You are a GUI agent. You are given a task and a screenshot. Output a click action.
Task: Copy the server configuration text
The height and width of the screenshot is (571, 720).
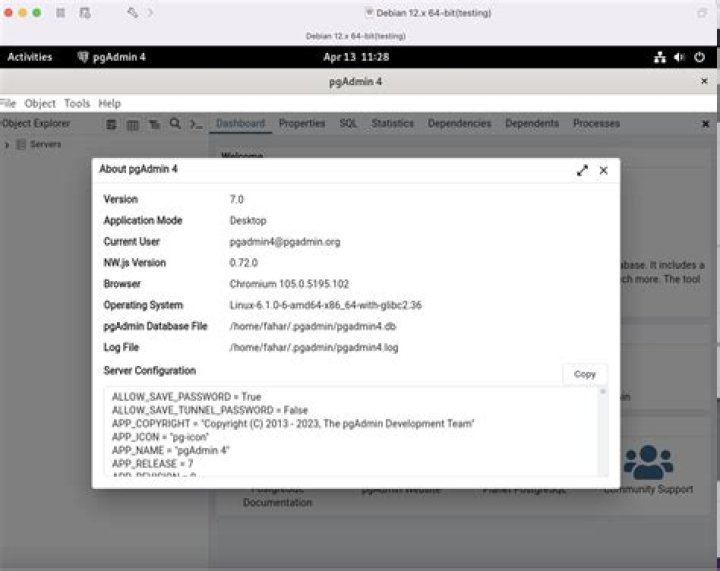[585, 374]
